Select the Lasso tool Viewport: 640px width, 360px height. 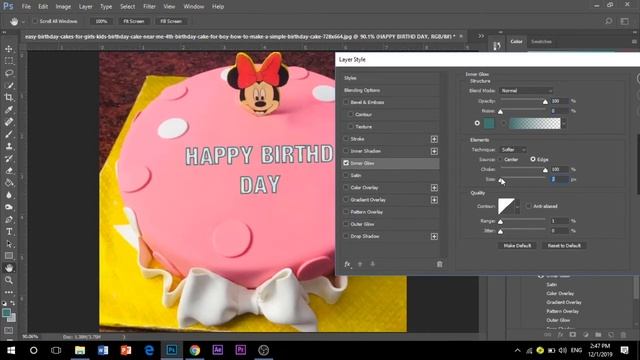[9, 73]
